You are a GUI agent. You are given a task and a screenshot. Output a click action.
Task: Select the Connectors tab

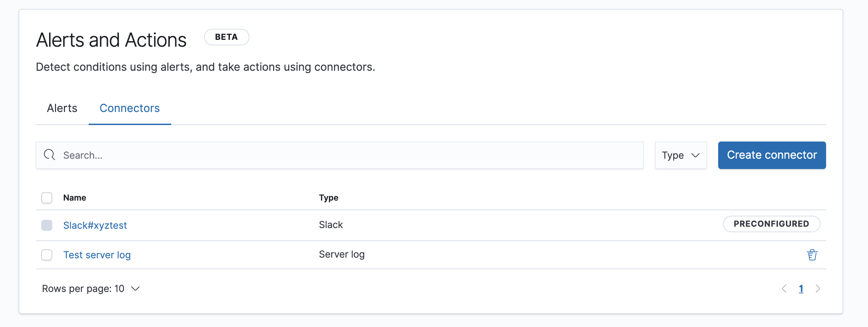click(x=130, y=108)
